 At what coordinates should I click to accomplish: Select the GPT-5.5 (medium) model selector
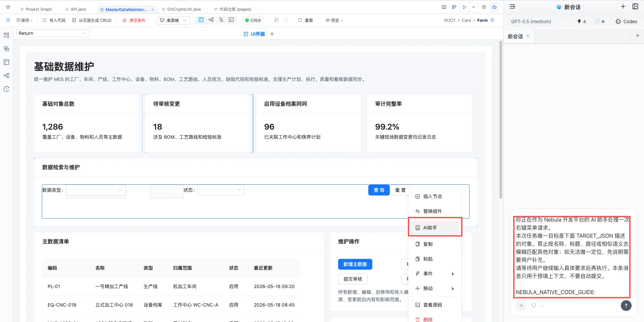click(531, 21)
